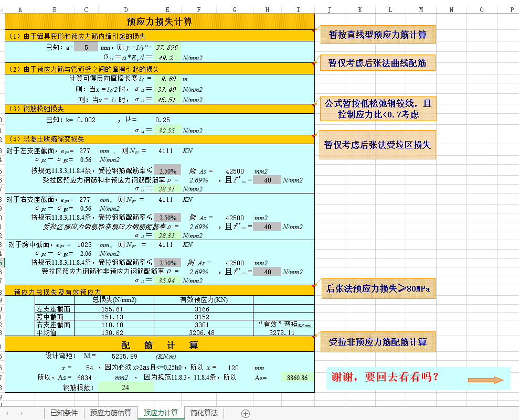519x420 pixels.
Task: Click cell showing 49.2 N/mm2 value
Action: tap(167, 58)
